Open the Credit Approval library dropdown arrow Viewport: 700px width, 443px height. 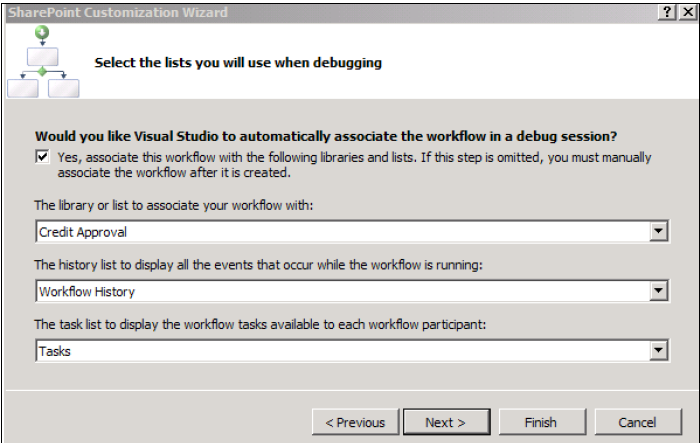pos(658,231)
